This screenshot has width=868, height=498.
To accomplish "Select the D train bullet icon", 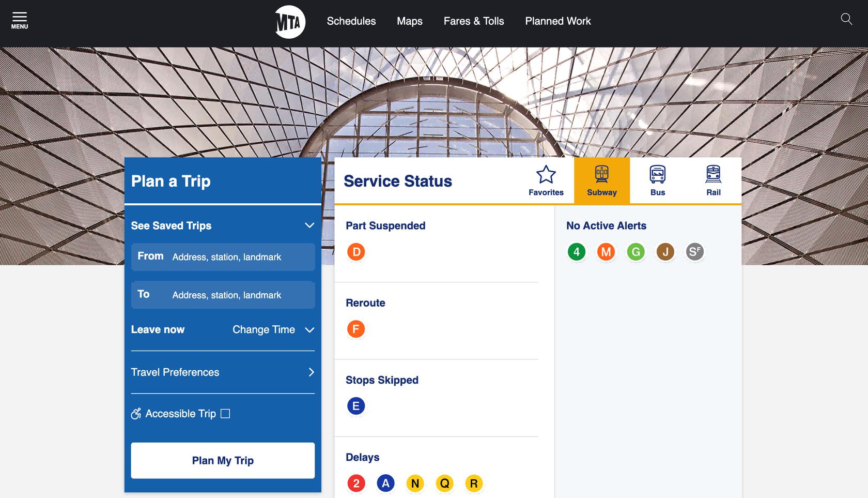I will 355,252.
